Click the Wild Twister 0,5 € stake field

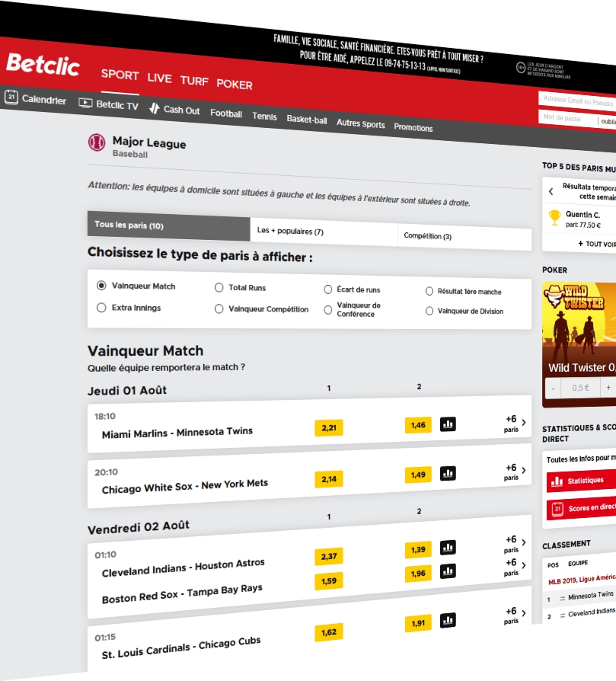(x=580, y=388)
